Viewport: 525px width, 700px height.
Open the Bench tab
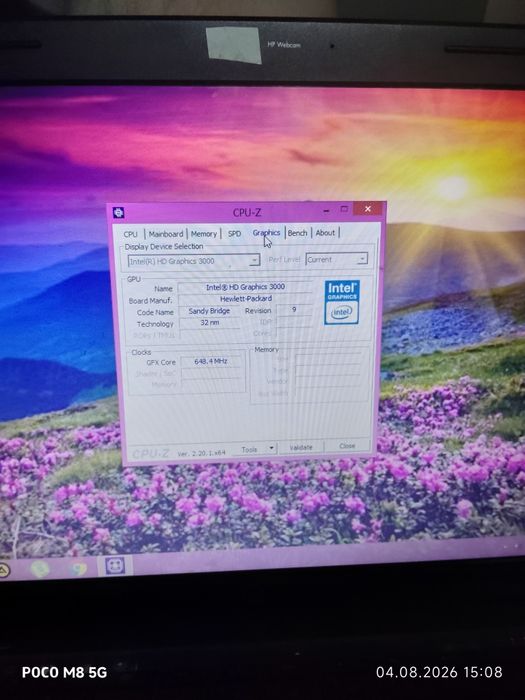pos(297,233)
